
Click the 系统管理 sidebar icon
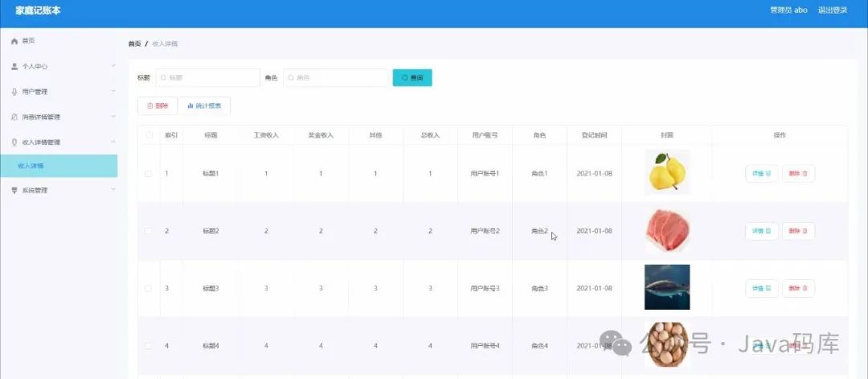[x=14, y=190]
